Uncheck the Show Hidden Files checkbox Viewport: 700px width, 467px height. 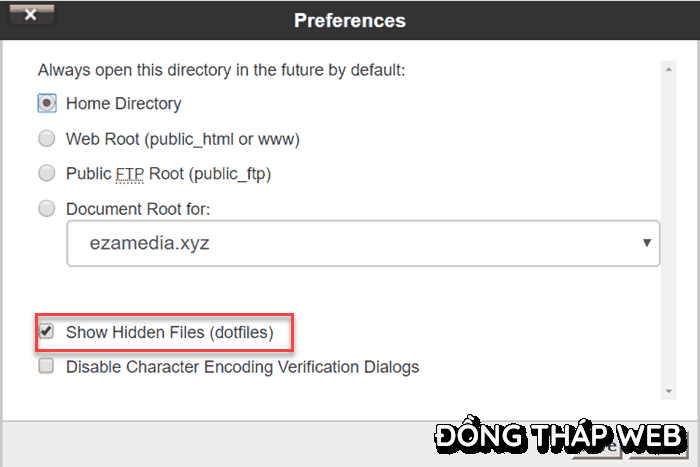(46, 331)
